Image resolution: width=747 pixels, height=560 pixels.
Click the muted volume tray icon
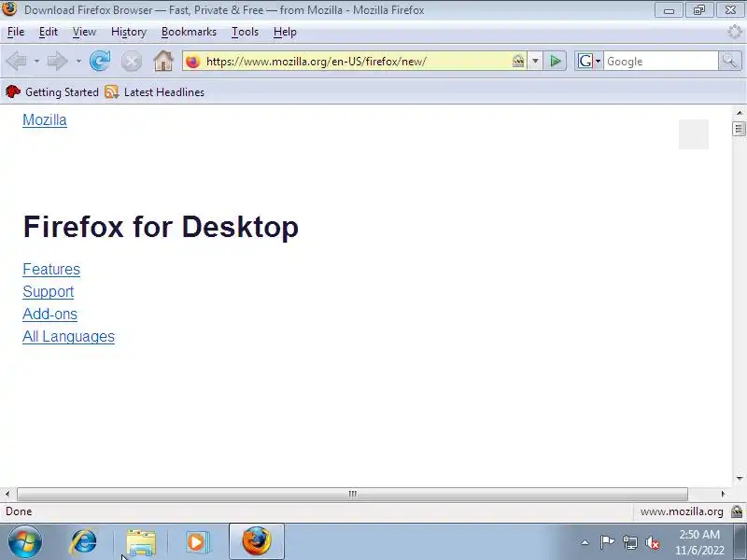[x=653, y=542]
